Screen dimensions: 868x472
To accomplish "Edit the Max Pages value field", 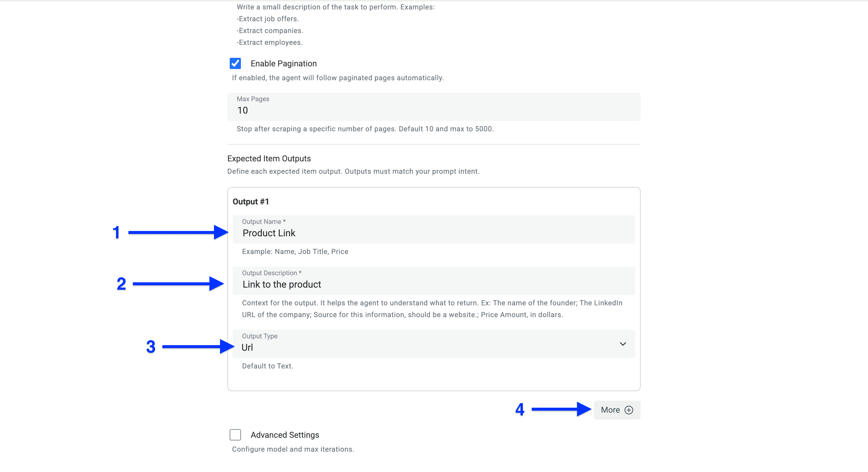I will pos(433,110).
